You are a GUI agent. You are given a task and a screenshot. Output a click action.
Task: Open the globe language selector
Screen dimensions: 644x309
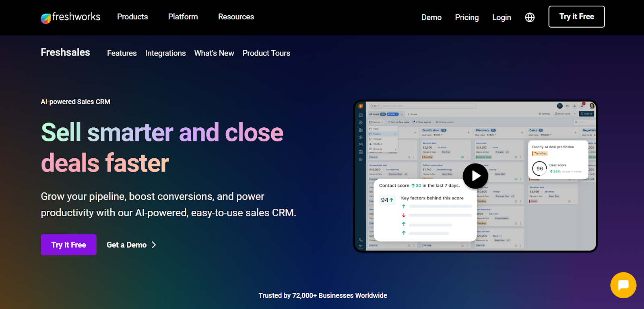530,17
